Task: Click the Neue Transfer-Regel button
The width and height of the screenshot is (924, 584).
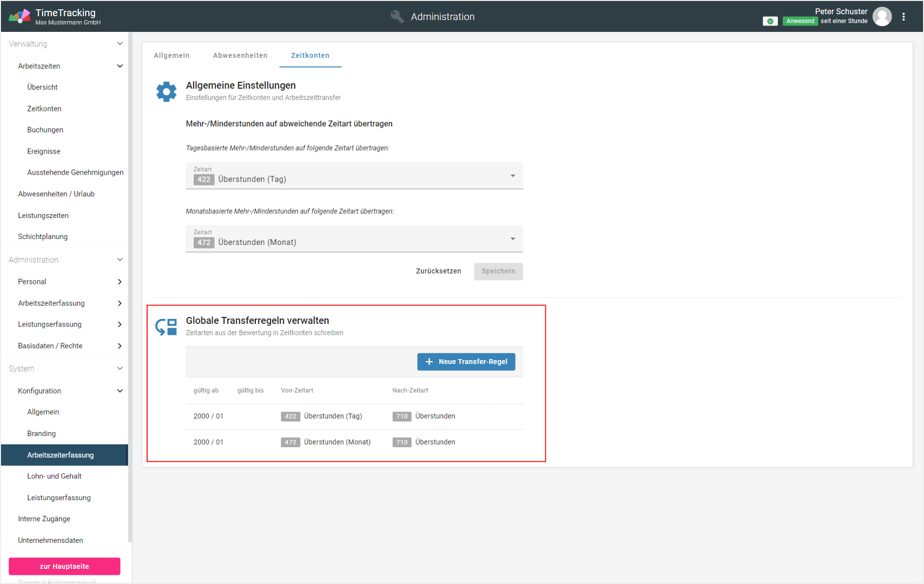Action: (x=466, y=362)
